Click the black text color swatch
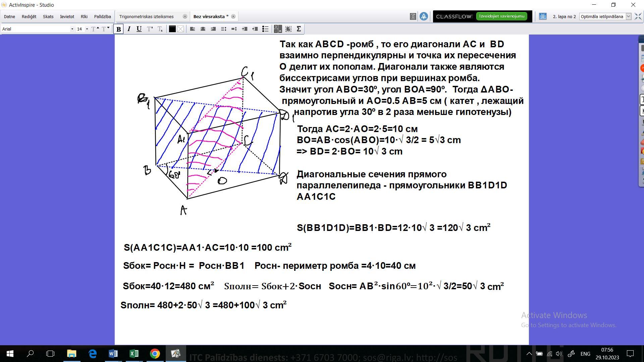The width and height of the screenshot is (644, 362). pyautogui.click(x=172, y=29)
